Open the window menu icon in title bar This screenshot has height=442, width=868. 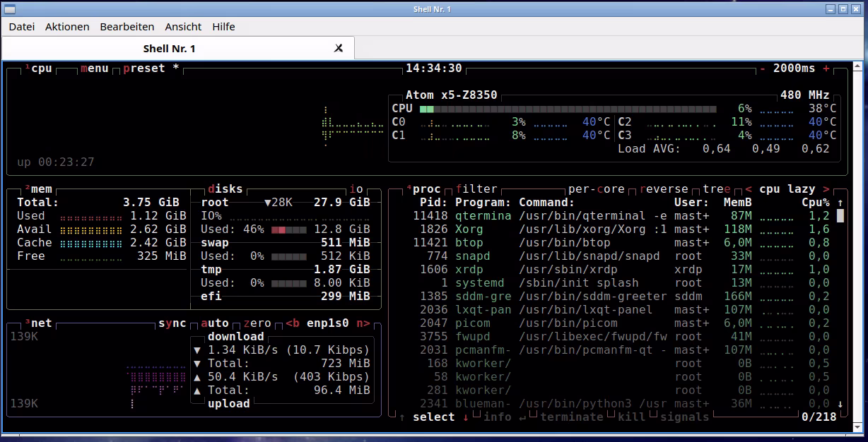[8, 8]
